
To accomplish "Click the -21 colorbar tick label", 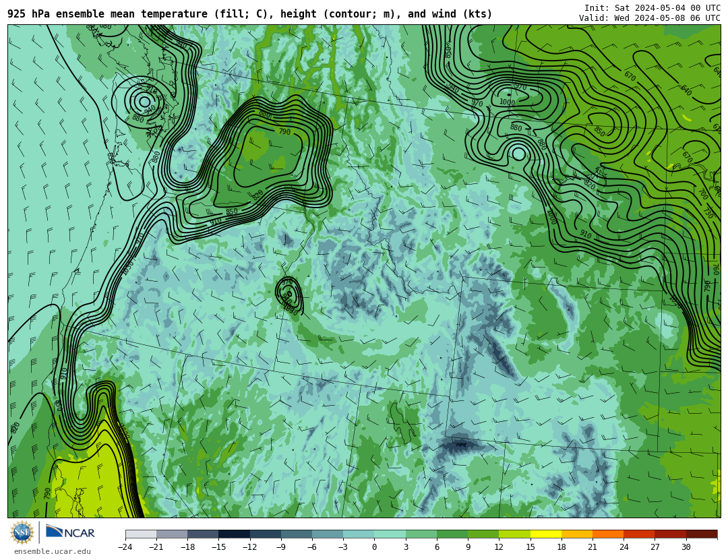I will 156,547.
